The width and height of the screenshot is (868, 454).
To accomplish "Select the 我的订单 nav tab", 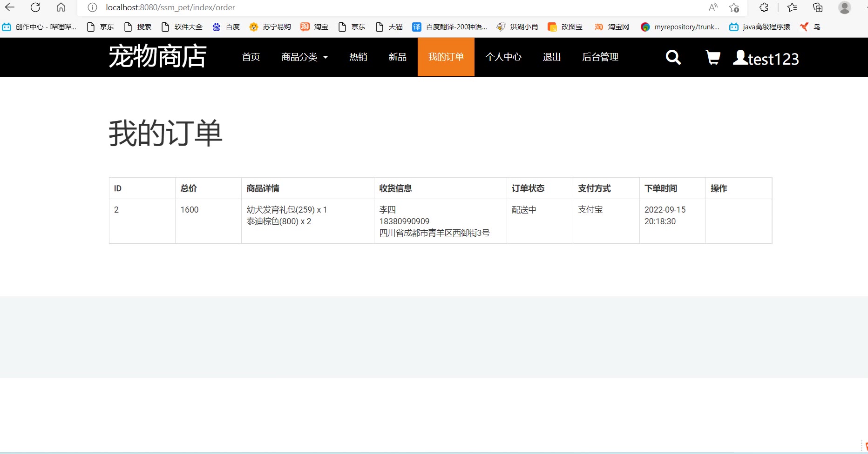I will coord(446,57).
